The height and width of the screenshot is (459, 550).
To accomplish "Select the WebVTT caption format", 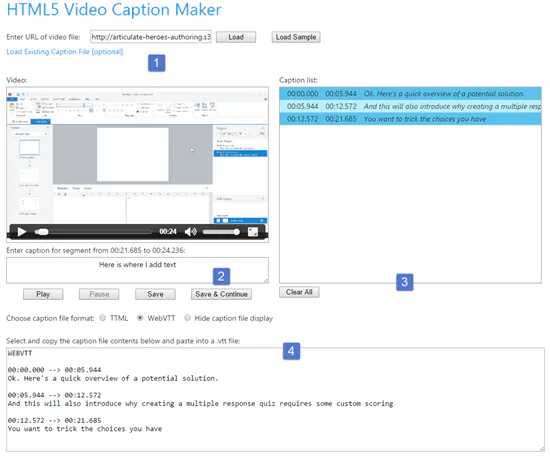I will [140, 318].
